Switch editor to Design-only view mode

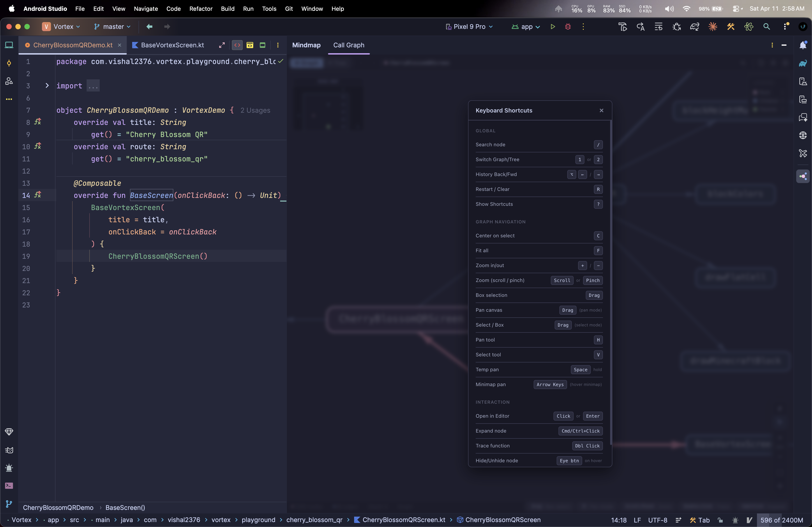pyautogui.click(x=262, y=45)
